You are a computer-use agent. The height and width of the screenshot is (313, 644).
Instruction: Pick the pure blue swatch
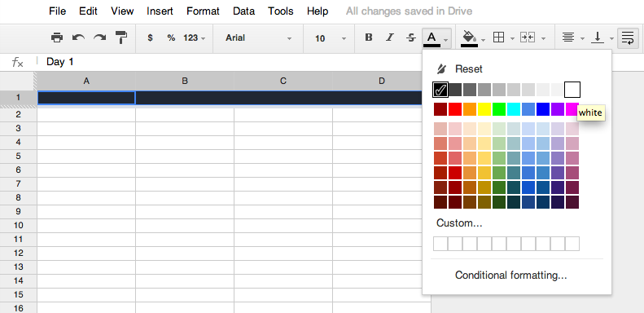[543, 109]
